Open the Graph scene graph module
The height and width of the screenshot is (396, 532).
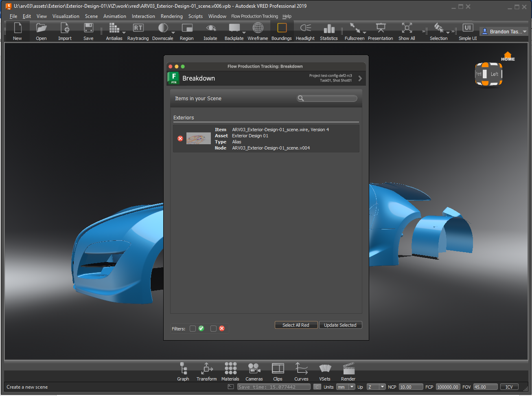click(x=183, y=369)
